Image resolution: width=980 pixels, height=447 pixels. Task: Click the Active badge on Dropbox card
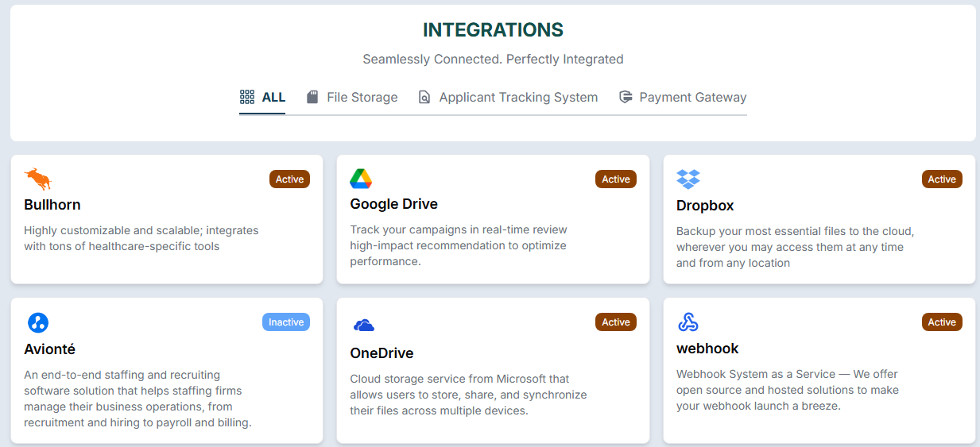[x=942, y=179]
